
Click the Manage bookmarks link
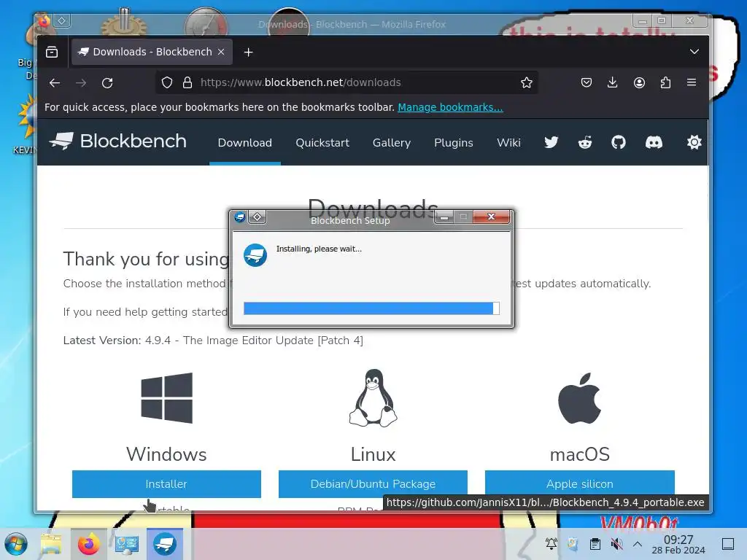(450, 107)
